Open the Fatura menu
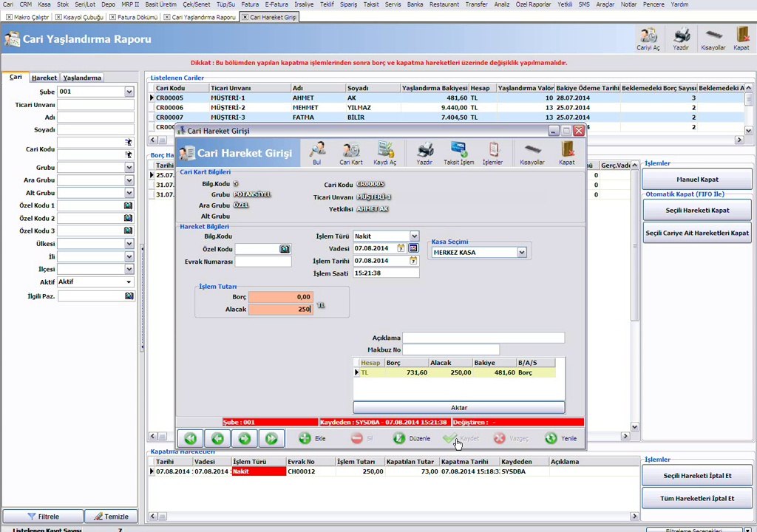Image resolution: width=757 pixels, height=532 pixels. coord(250,4)
